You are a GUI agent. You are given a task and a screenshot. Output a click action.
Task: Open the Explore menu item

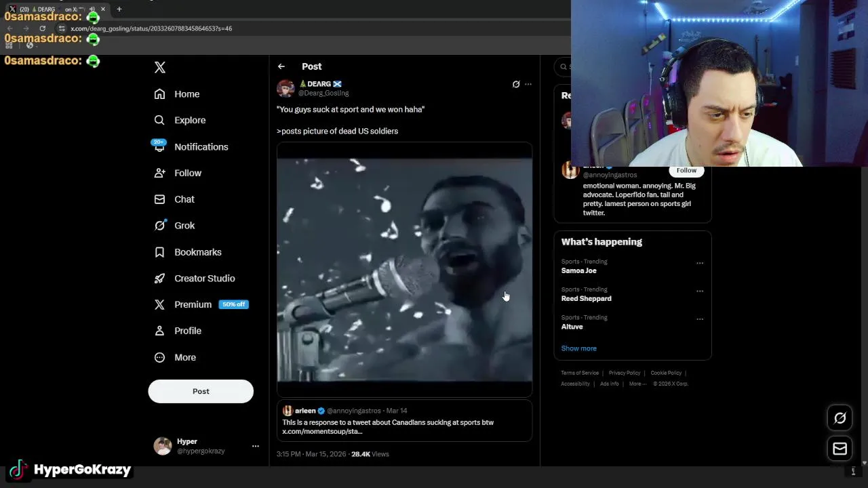point(189,120)
